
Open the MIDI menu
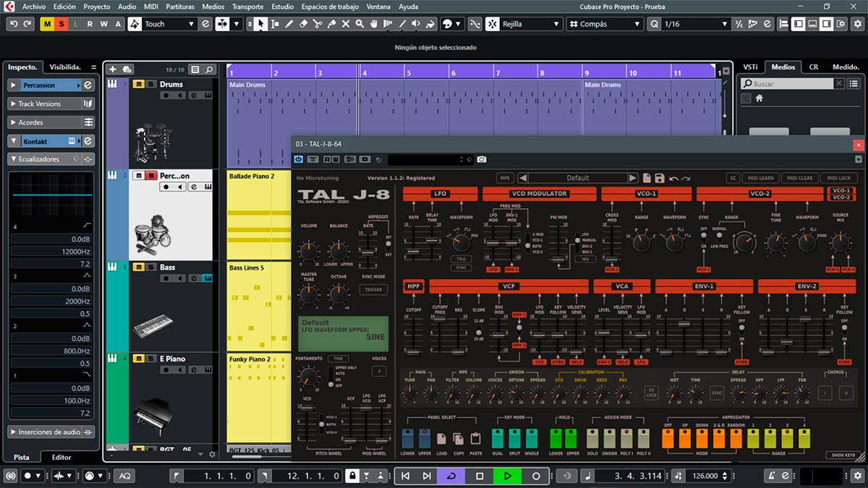(x=150, y=7)
